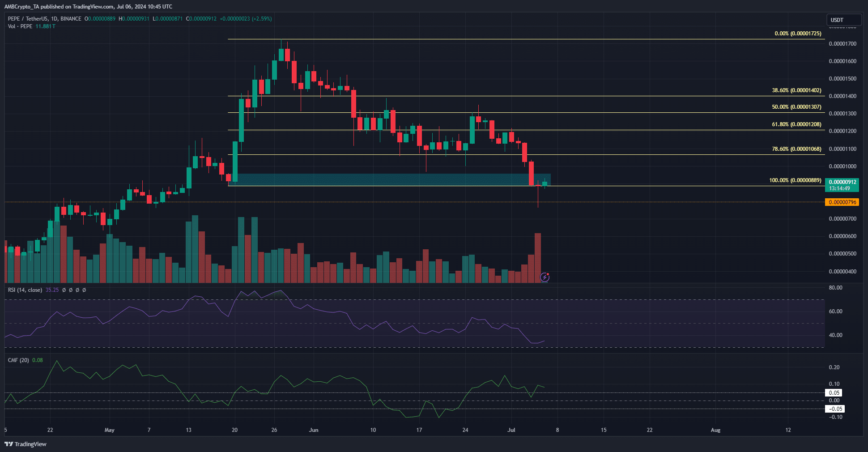Viewport: 868px width, 452px height.
Task: Open the USDT currency selector
Action: [843, 20]
